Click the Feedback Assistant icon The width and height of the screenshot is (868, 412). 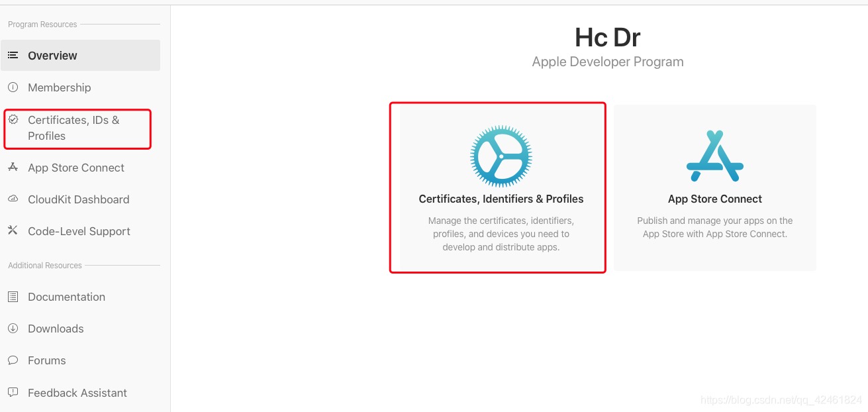(x=13, y=393)
